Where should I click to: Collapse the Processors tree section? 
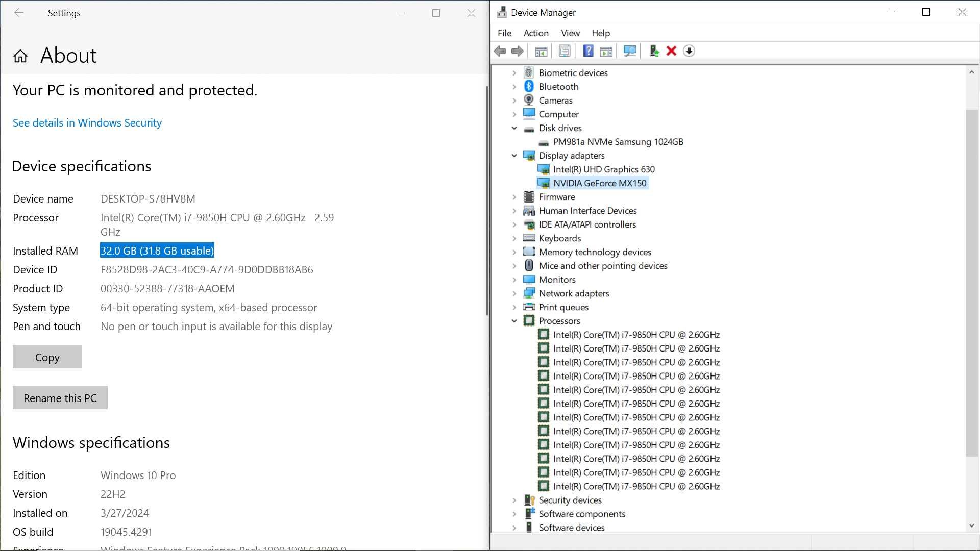point(514,320)
